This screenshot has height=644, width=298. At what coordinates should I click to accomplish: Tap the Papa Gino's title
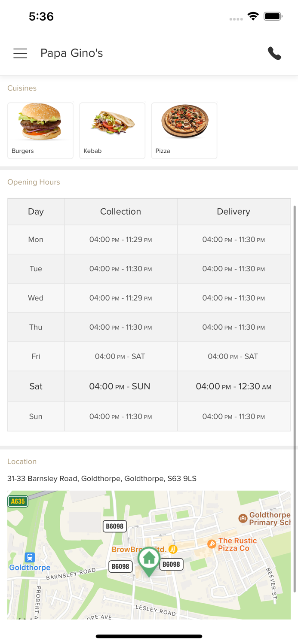click(71, 53)
